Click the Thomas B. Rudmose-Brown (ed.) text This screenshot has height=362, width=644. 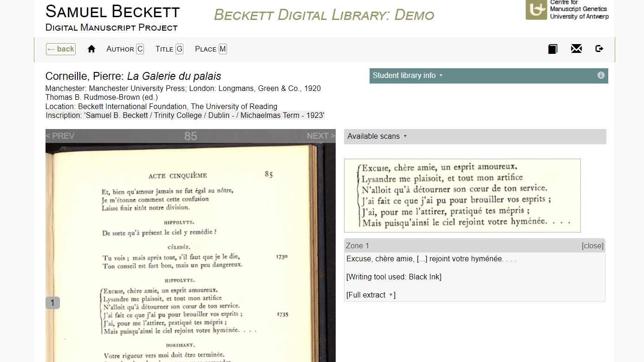point(102,97)
